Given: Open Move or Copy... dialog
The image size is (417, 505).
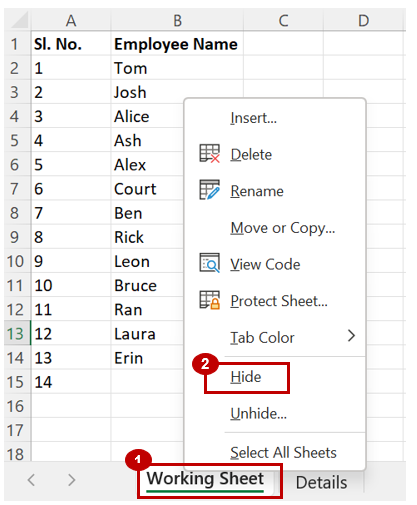Looking at the screenshot, I should (x=282, y=228).
